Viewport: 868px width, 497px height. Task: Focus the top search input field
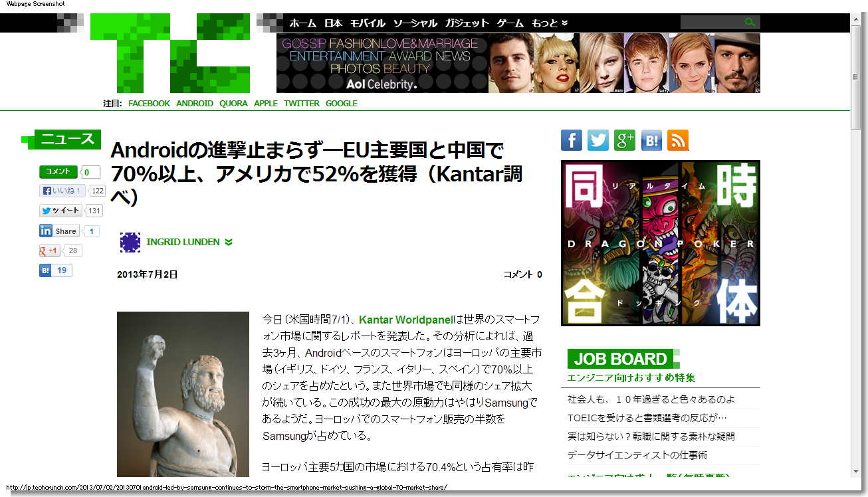coord(712,23)
